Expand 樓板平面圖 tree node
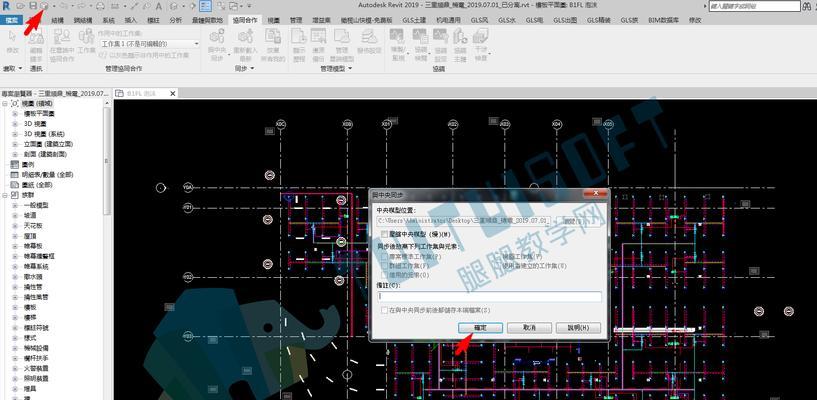The width and height of the screenshot is (817, 400). (15, 114)
